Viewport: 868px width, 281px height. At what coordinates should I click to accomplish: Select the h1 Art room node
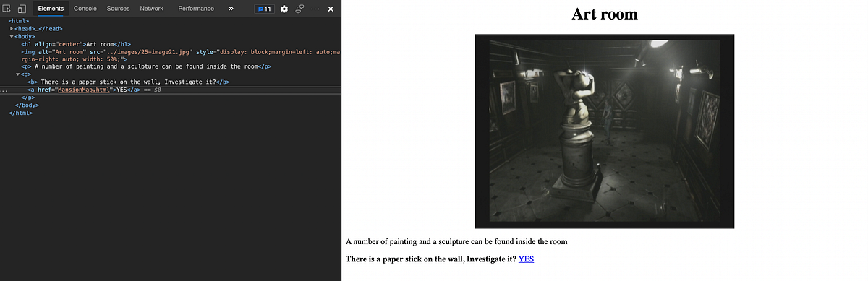click(x=76, y=44)
